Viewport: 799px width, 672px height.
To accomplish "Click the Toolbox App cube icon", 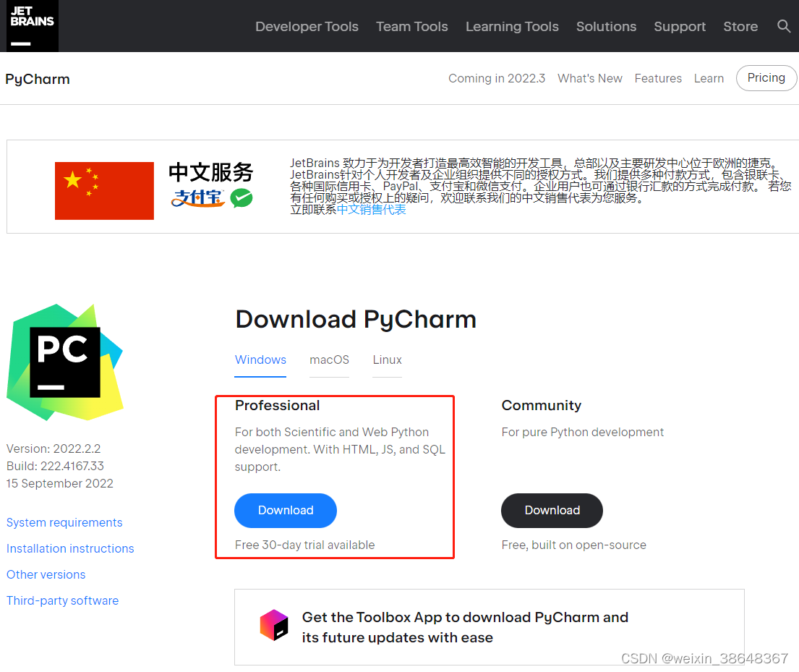I will [x=273, y=624].
